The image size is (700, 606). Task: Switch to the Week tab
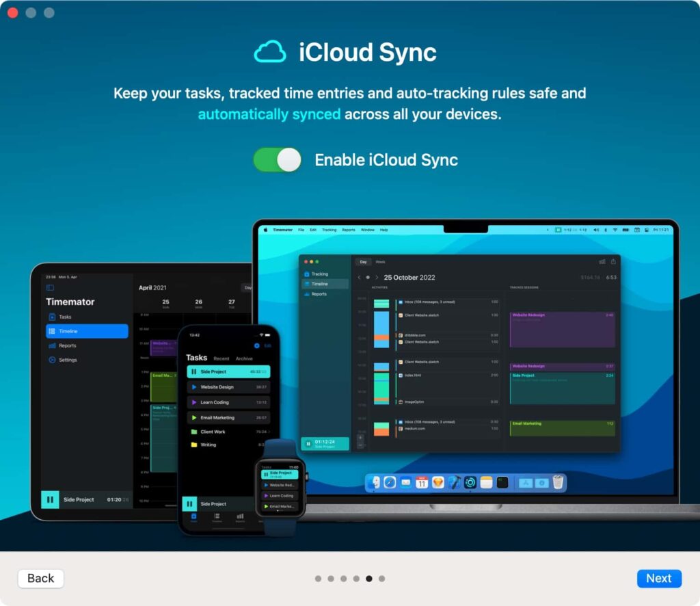pyautogui.click(x=380, y=262)
